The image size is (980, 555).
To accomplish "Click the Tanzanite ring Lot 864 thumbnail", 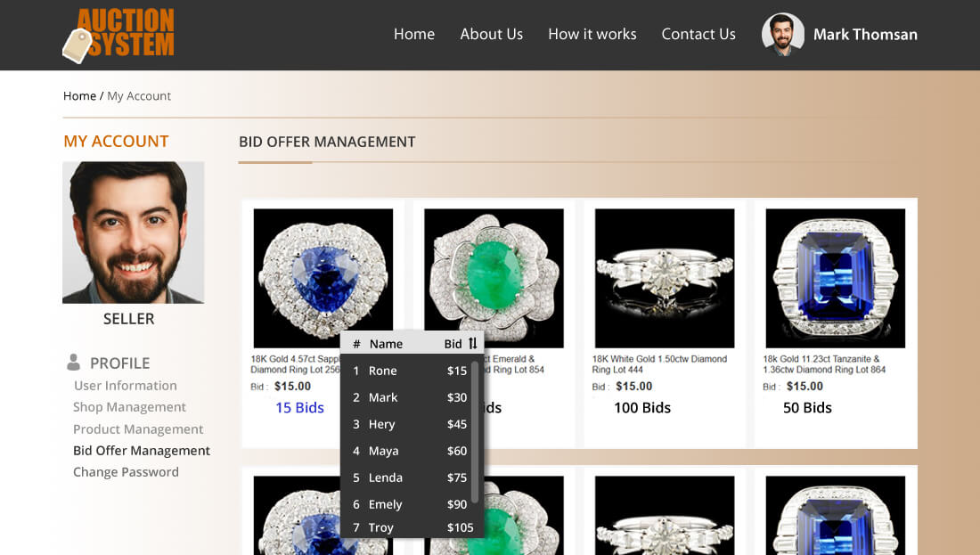I will click(x=835, y=278).
